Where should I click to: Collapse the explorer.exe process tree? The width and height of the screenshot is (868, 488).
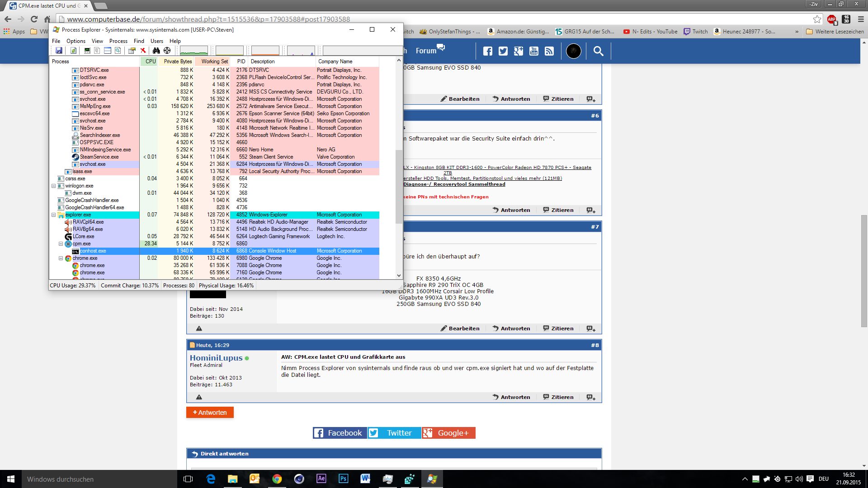click(x=53, y=215)
